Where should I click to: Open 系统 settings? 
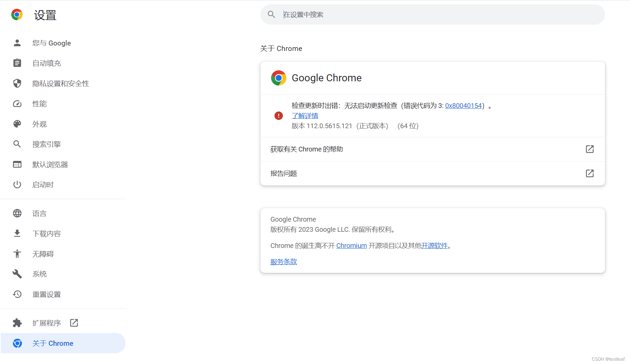[x=64, y=274]
